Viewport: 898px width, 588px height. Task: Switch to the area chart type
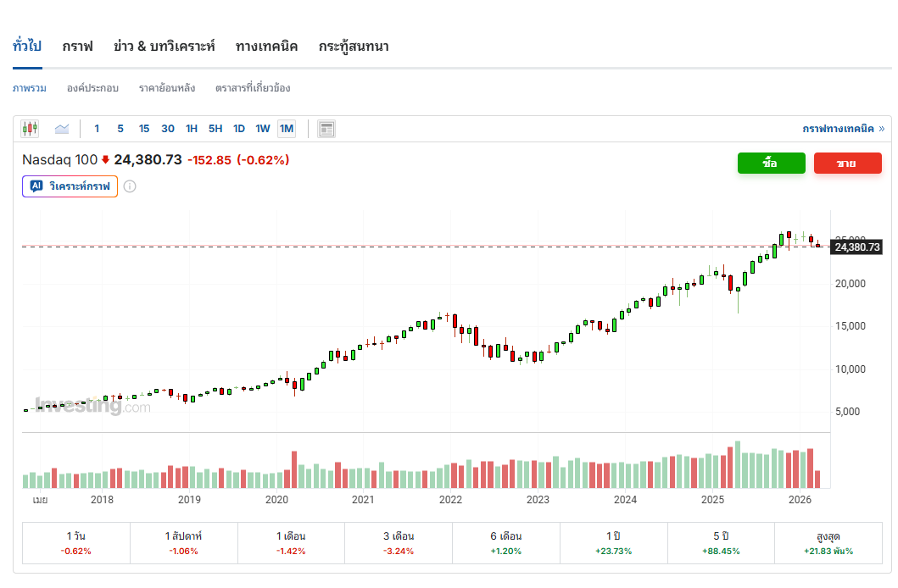[x=62, y=129]
